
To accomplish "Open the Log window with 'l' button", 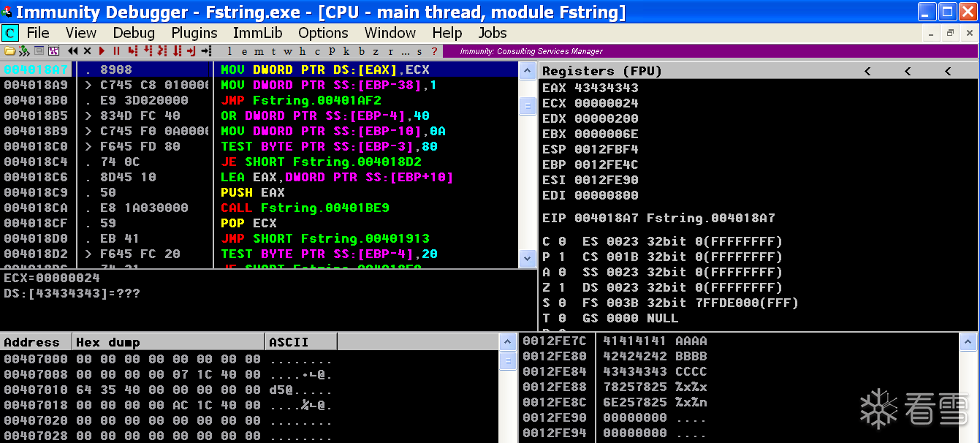I will [x=229, y=51].
